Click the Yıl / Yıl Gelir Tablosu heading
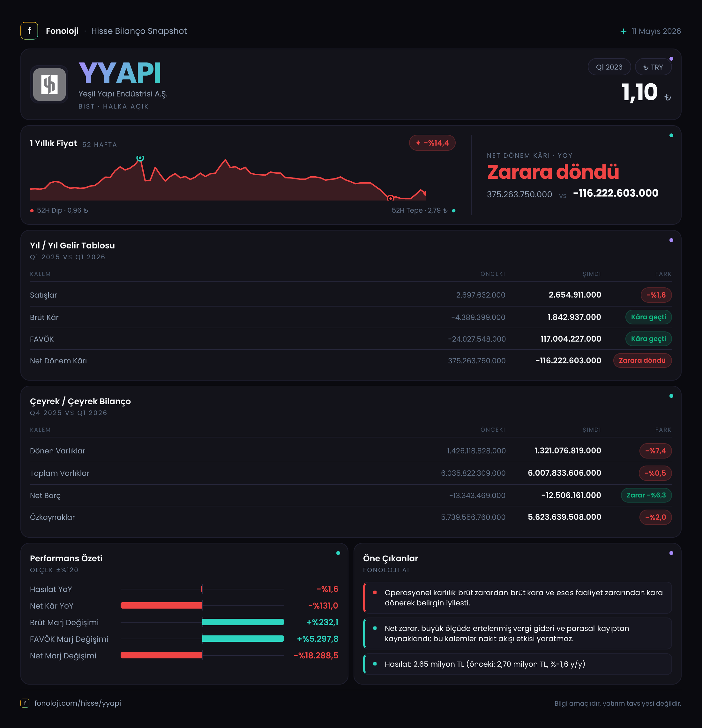Viewport: 702px width, 728px height. pos(72,246)
